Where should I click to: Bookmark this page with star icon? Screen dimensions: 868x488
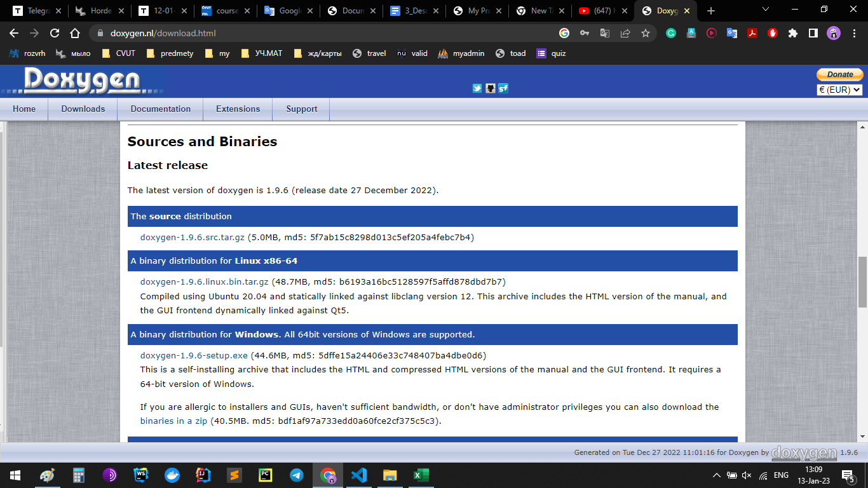(646, 33)
